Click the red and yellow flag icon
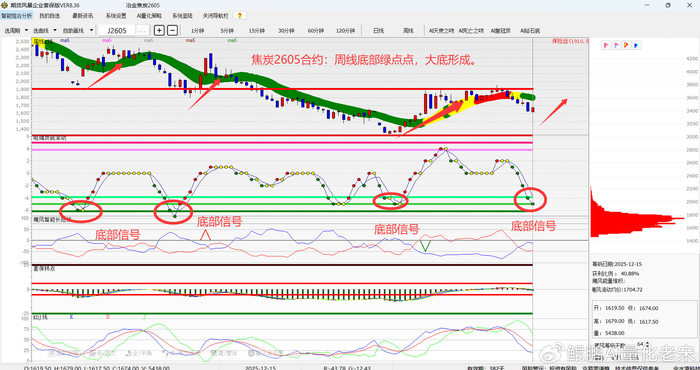 (626, 45)
